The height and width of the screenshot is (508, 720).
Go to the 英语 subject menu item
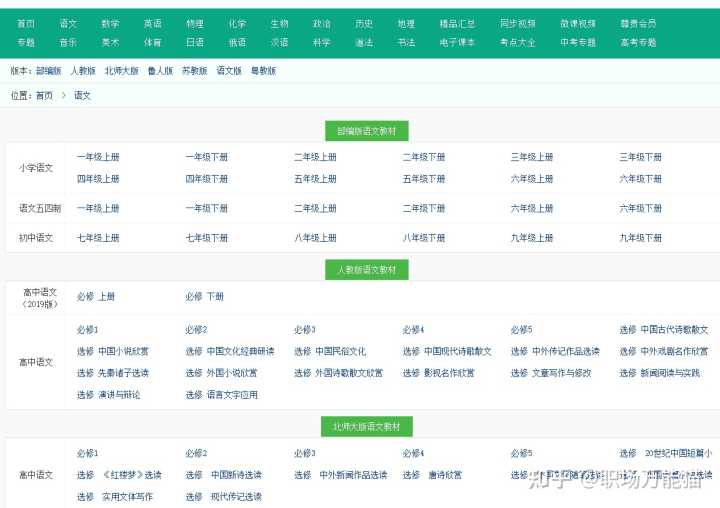click(x=152, y=23)
